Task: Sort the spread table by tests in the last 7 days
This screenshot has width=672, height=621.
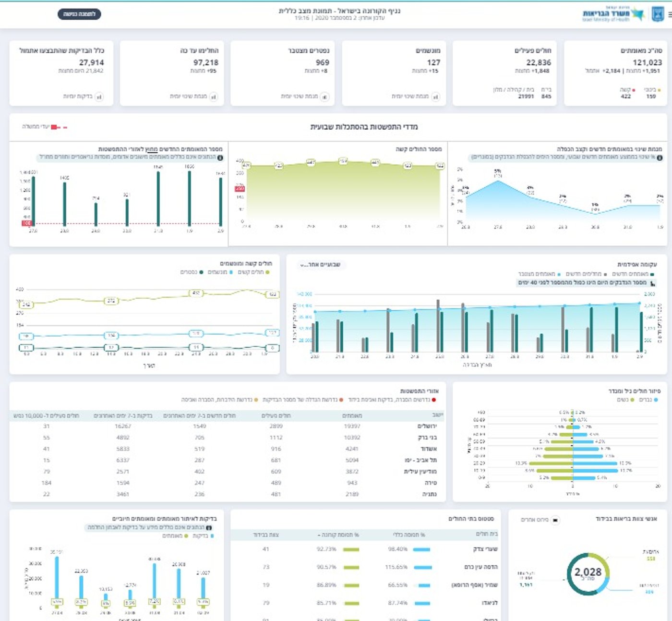Action: tap(123, 415)
